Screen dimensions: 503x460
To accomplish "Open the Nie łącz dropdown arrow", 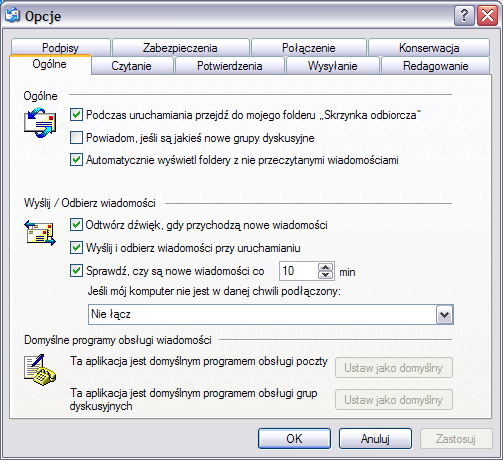I will coord(445,314).
